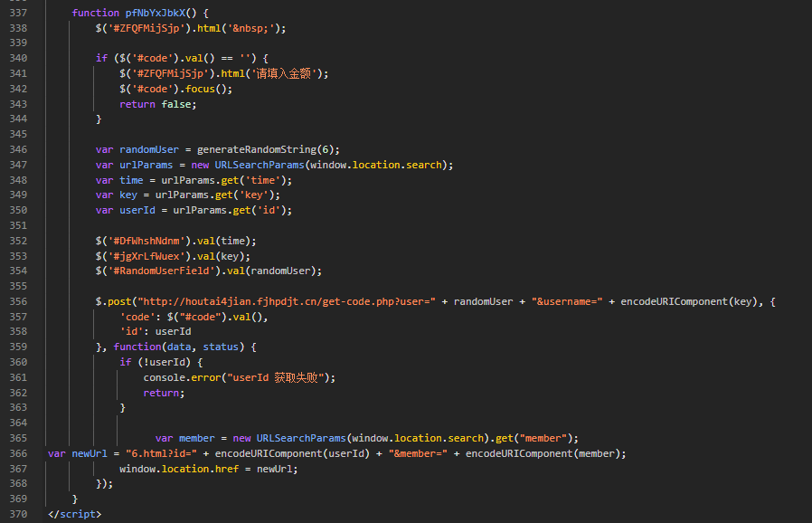Viewport: 812px width, 523px height.
Task: Click '#jgXrLfWuex' selector
Action: 146,256
